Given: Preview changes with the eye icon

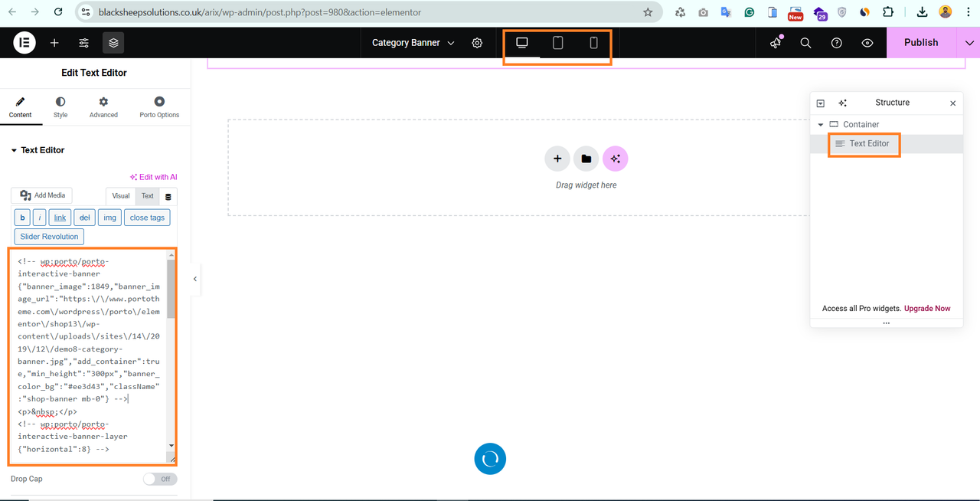Looking at the screenshot, I should click(x=867, y=43).
